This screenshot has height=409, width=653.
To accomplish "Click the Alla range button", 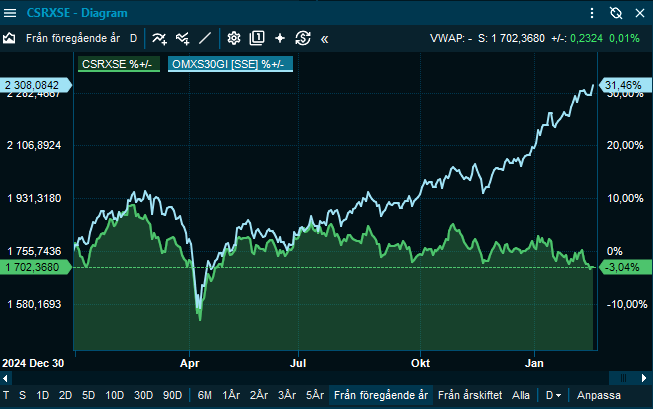I will (x=521, y=395).
